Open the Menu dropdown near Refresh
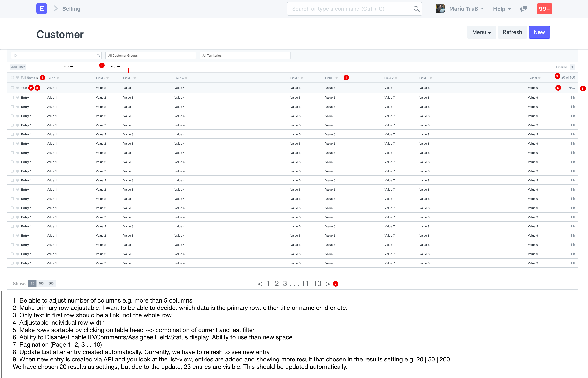 pyautogui.click(x=481, y=32)
